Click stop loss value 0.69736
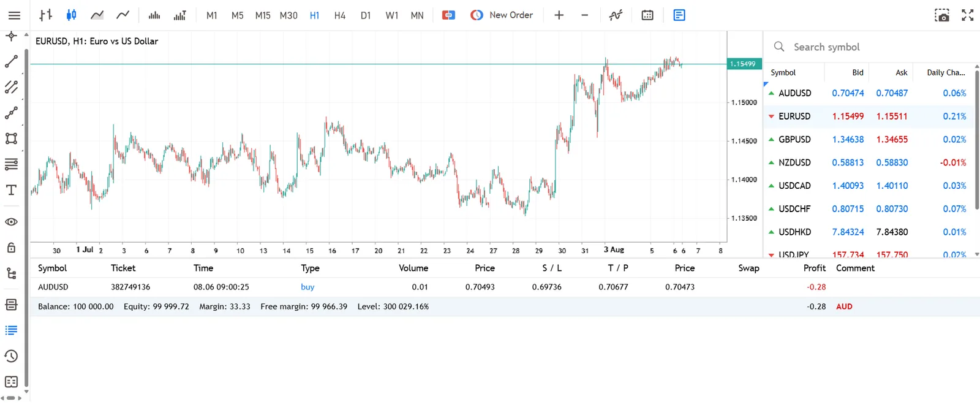980x404 pixels. (546, 287)
